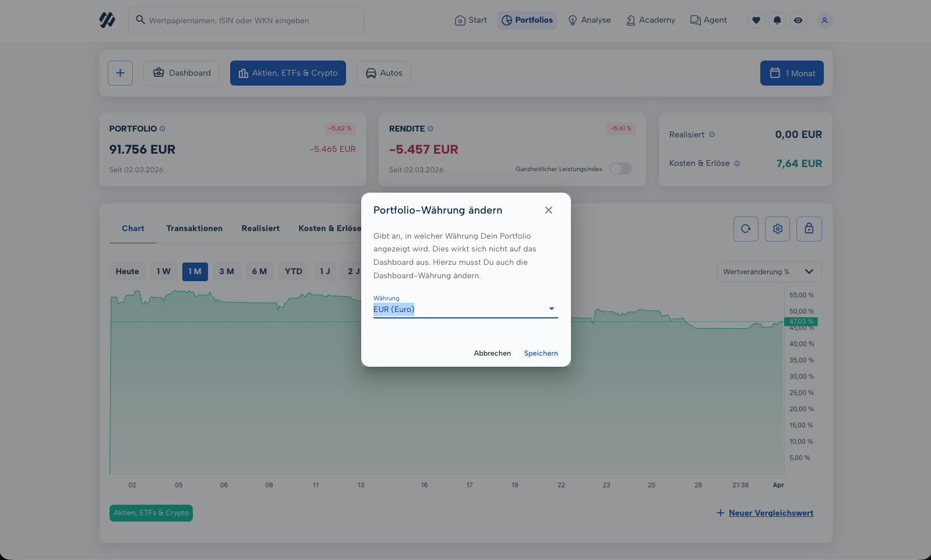Open the Analyse menu item
Image resolution: width=931 pixels, height=560 pixels.
590,20
